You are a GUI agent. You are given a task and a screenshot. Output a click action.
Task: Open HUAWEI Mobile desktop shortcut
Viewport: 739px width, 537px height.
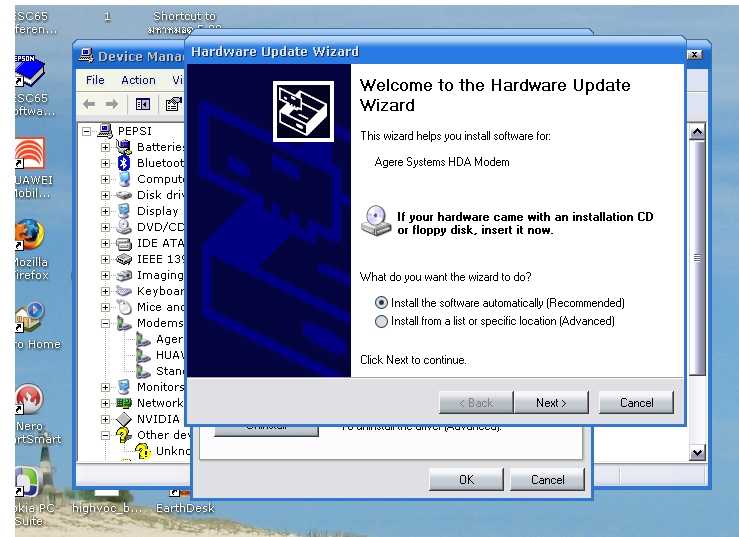tap(32, 168)
